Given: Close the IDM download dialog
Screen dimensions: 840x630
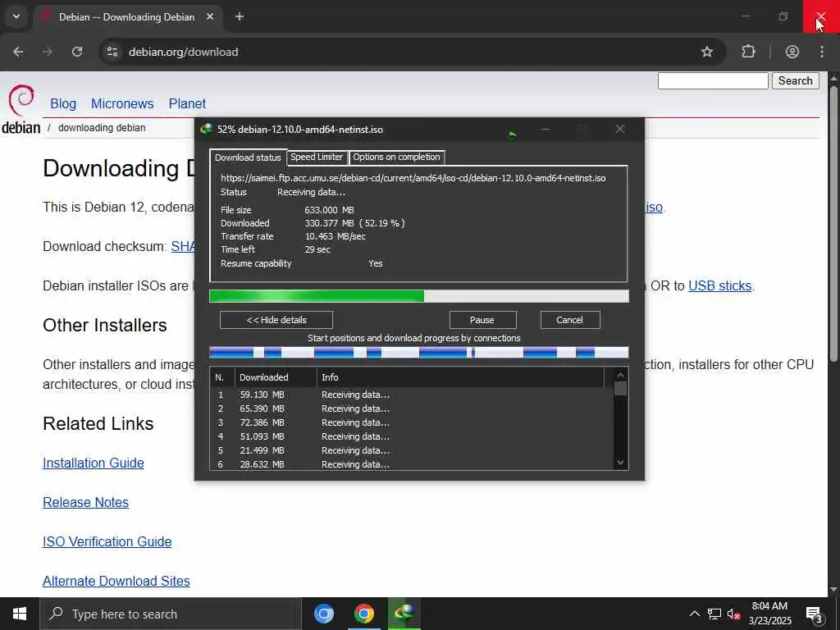Looking at the screenshot, I should [620, 129].
